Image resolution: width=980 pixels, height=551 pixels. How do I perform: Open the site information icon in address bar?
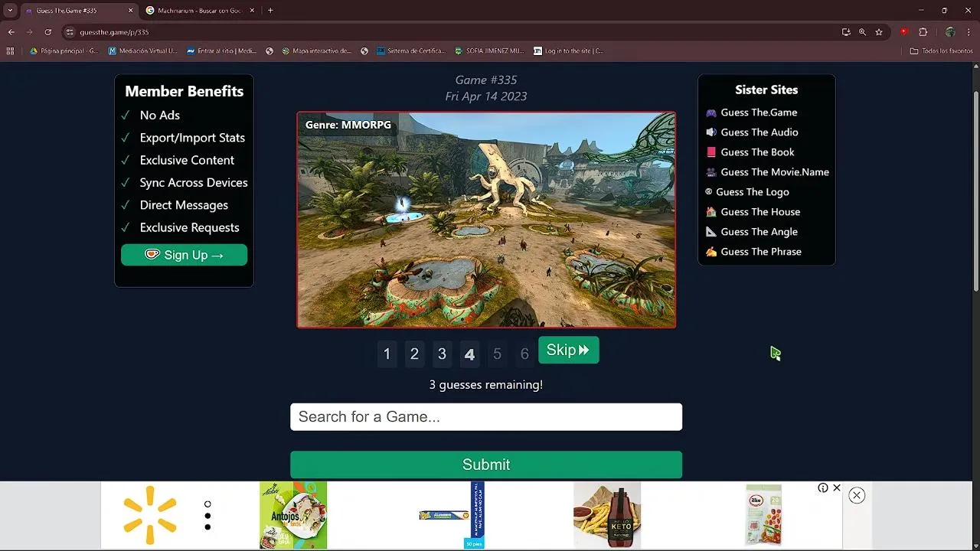tap(70, 32)
